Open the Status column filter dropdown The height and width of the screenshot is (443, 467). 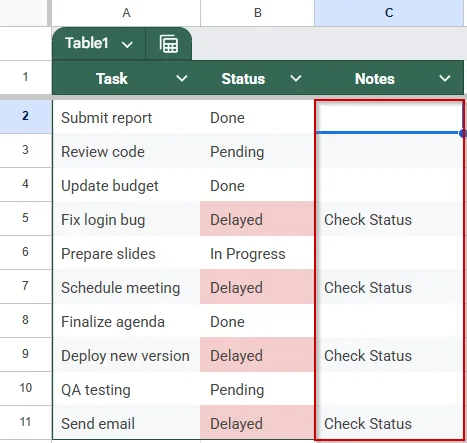(296, 79)
